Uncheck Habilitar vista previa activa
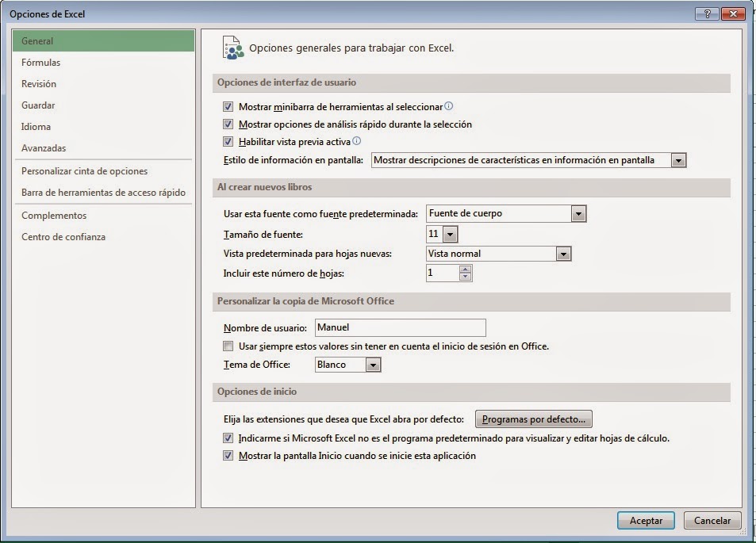 pyautogui.click(x=228, y=141)
